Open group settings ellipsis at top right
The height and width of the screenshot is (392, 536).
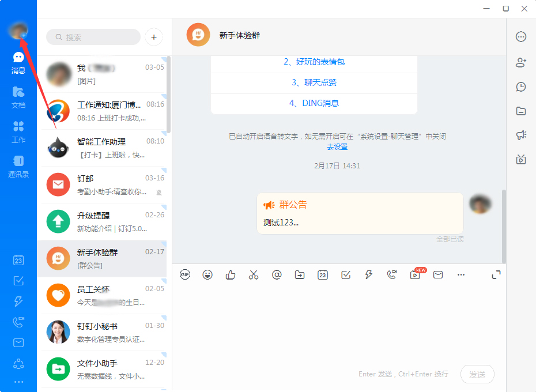[x=521, y=36]
